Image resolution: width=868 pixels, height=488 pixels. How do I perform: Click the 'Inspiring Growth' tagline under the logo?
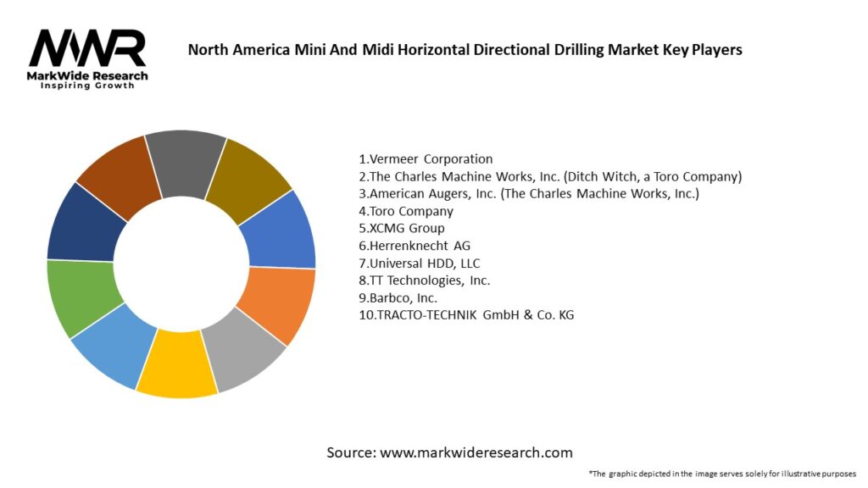[87, 86]
